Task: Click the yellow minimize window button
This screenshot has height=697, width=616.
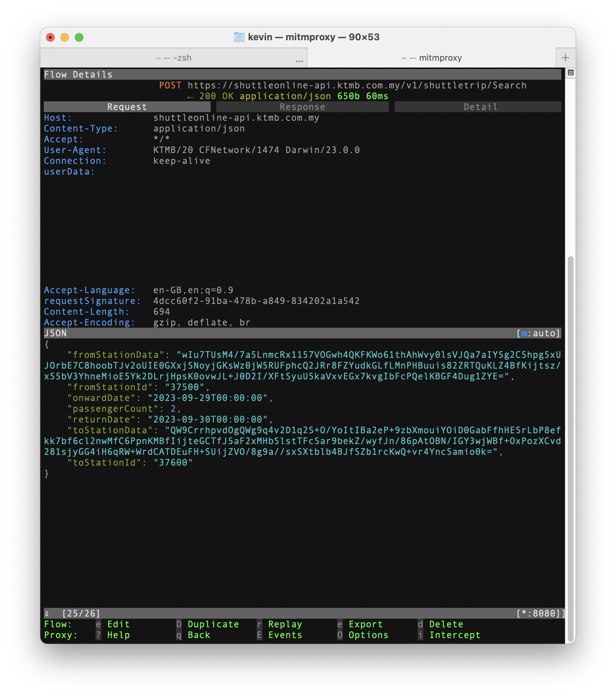Action: 65,37
